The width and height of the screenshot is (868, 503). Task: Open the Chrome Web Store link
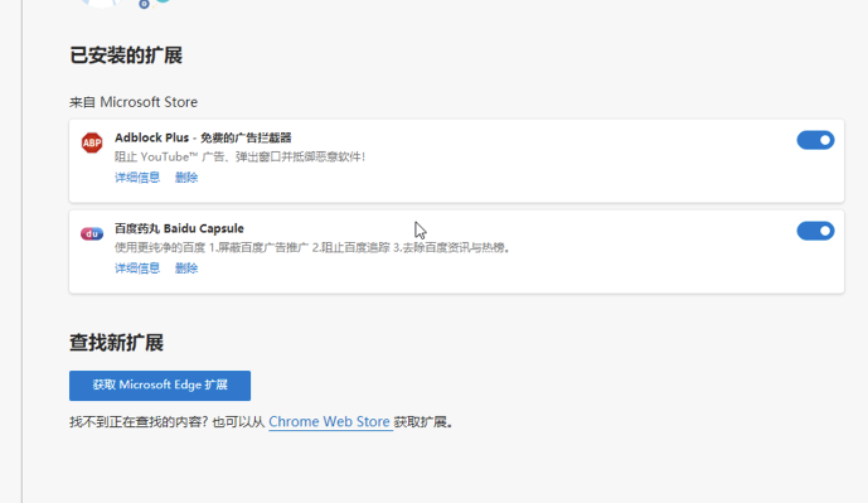coord(329,422)
